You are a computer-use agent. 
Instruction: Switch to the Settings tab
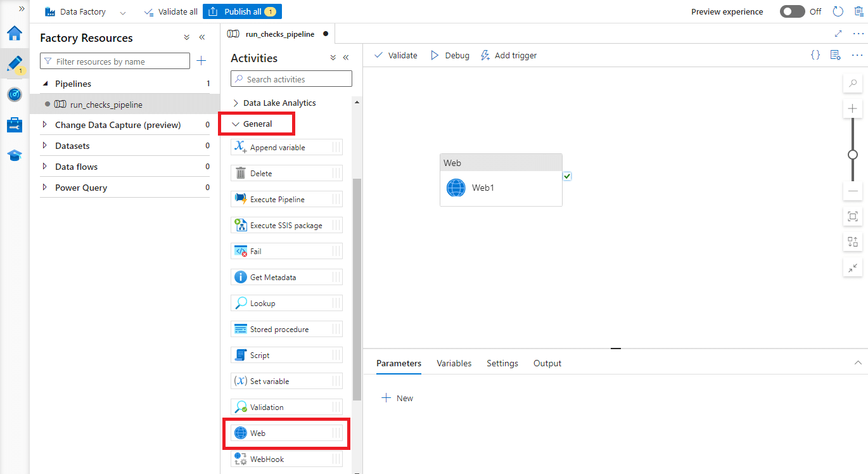pos(502,363)
